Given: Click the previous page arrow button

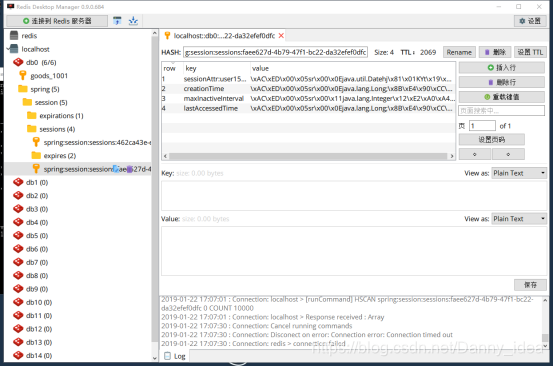Looking at the screenshot, I should 475,154.
